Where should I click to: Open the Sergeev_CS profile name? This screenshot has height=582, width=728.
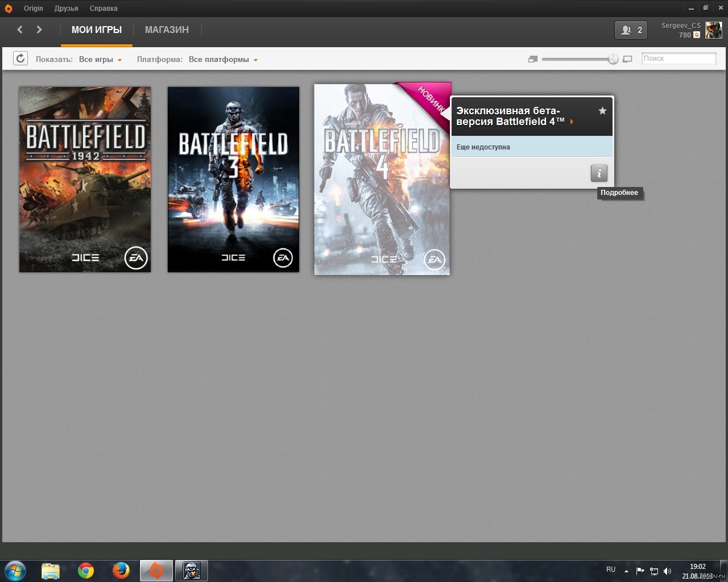(x=681, y=26)
